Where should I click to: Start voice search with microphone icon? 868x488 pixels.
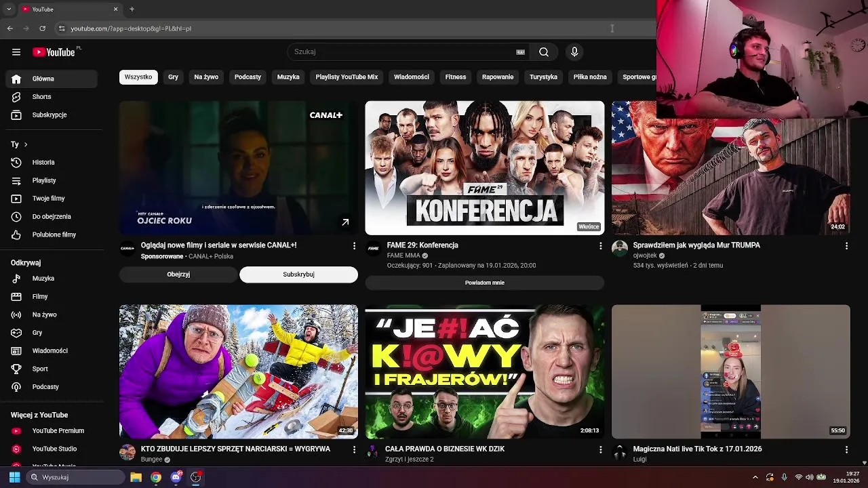tap(574, 52)
